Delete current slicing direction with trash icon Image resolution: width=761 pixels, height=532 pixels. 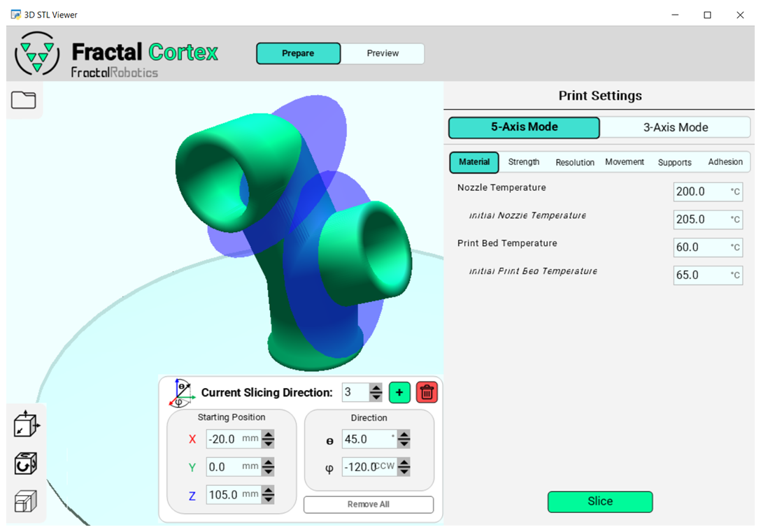(427, 392)
